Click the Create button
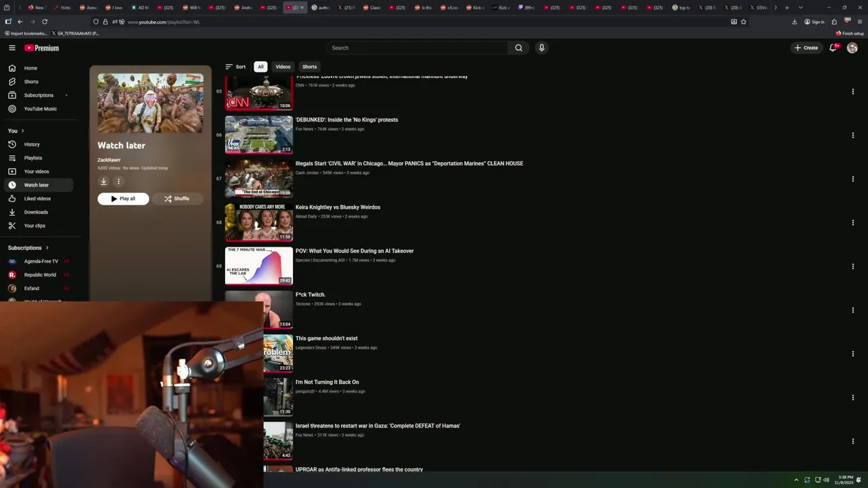This screenshot has height=488, width=868. tap(806, 48)
